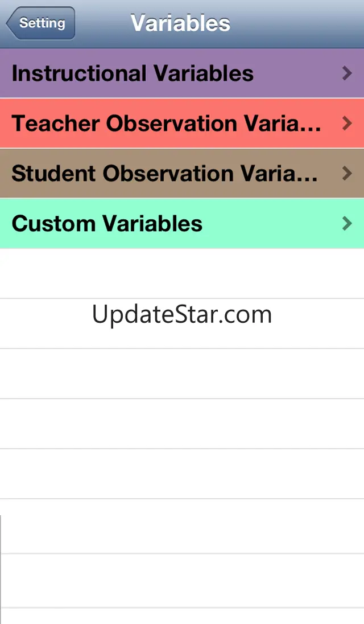Select Student Observation Variables entry
The height and width of the screenshot is (624, 364).
click(165, 174)
